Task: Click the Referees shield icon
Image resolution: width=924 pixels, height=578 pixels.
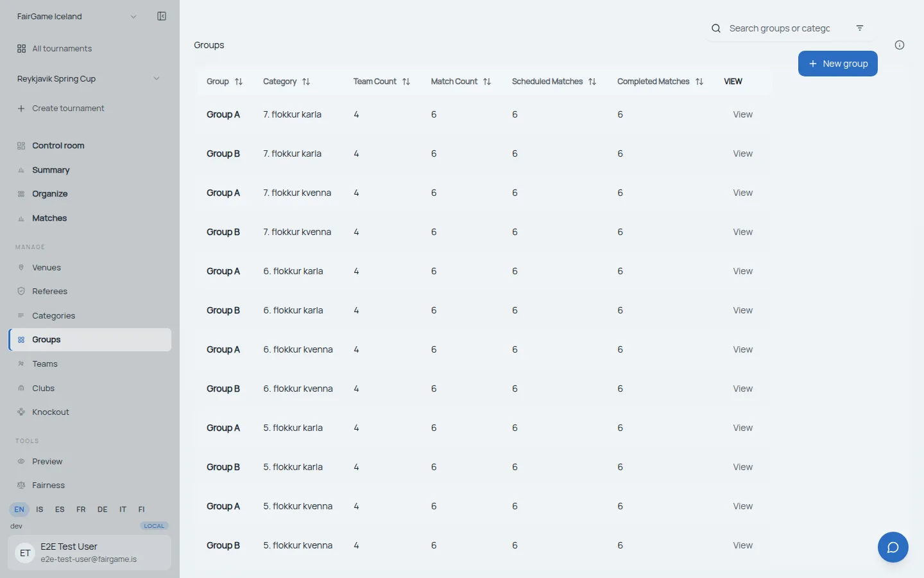Action: (x=21, y=292)
